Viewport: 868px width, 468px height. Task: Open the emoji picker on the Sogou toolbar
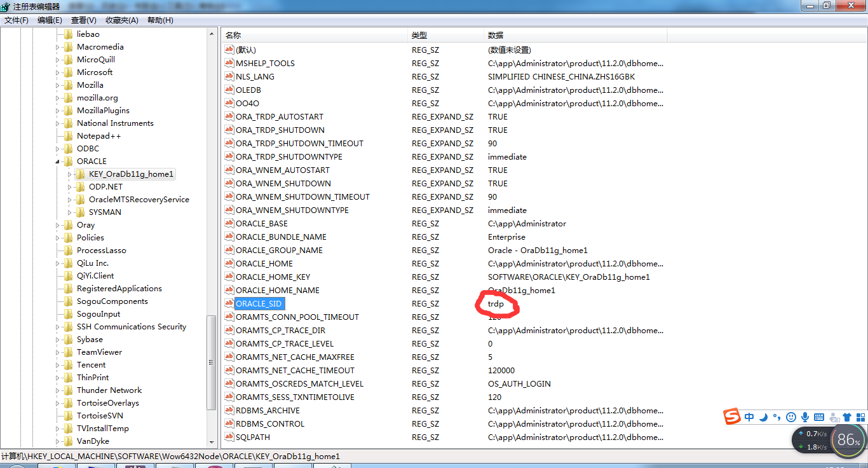click(791, 416)
